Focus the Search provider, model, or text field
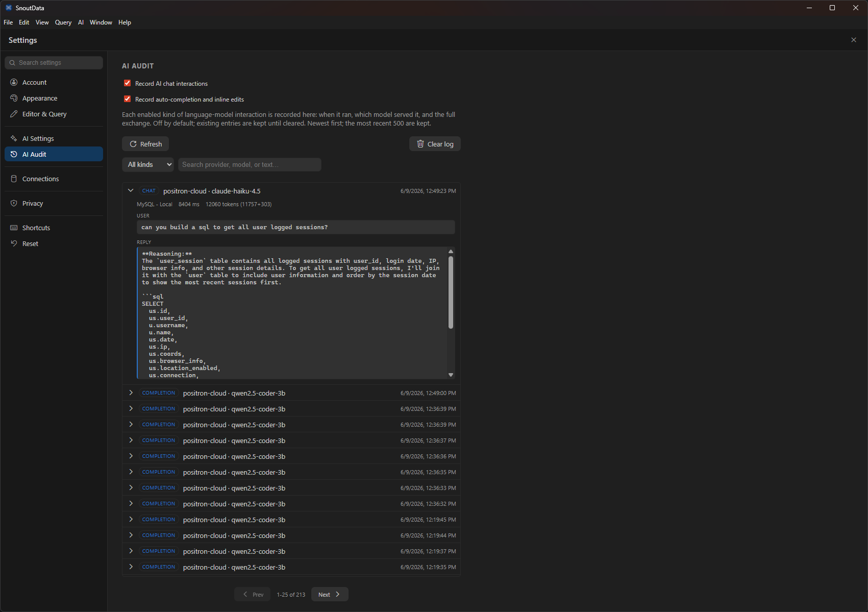This screenshot has width=868, height=612. point(250,164)
